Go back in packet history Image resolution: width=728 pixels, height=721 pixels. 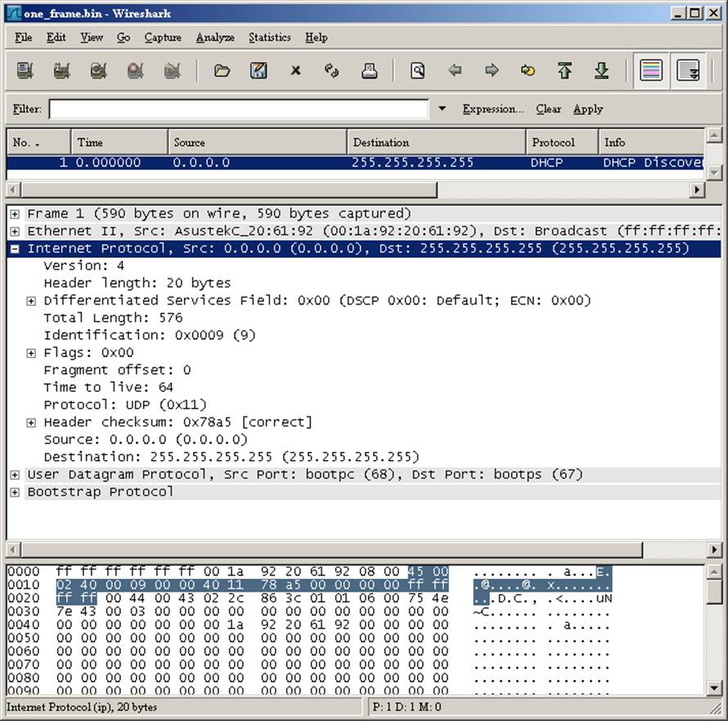coord(455,70)
